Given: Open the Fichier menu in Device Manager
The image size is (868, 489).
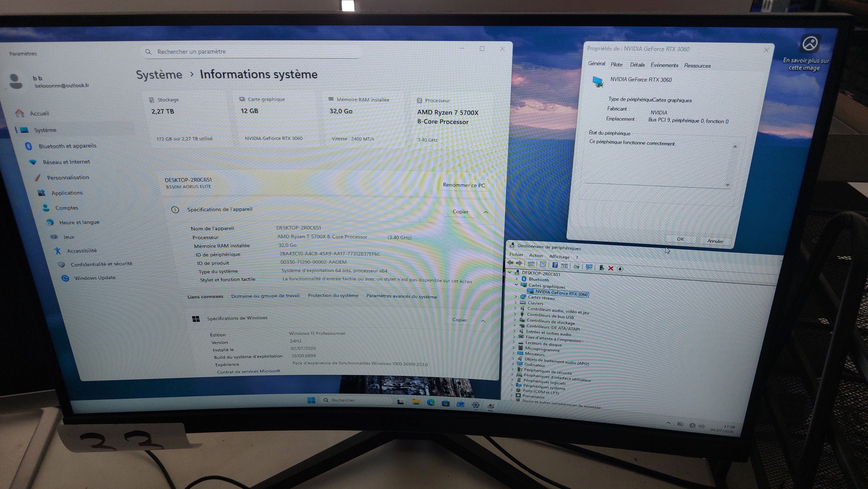Looking at the screenshot, I should [516, 255].
